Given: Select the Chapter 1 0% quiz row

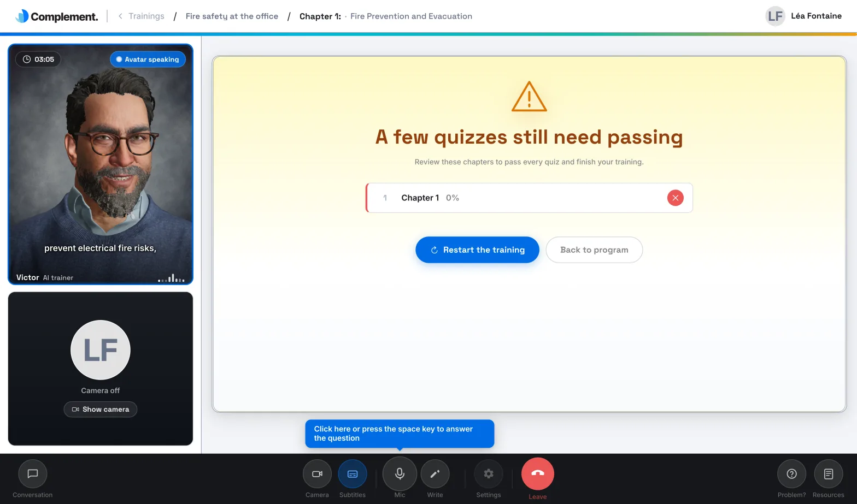Looking at the screenshot, I should (x=529, y=198).
